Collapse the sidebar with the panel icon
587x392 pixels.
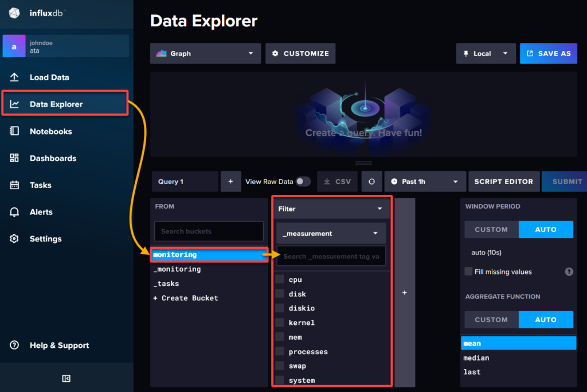click(x=65, y=378)
